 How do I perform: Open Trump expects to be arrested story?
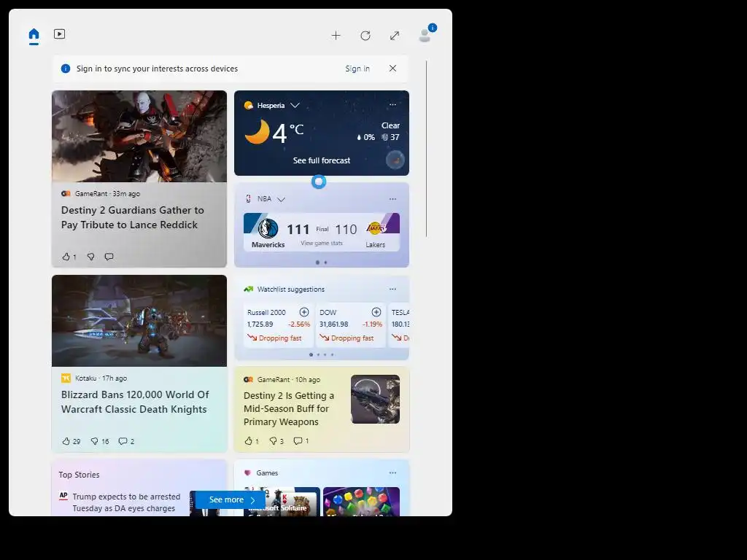(126, 502)
